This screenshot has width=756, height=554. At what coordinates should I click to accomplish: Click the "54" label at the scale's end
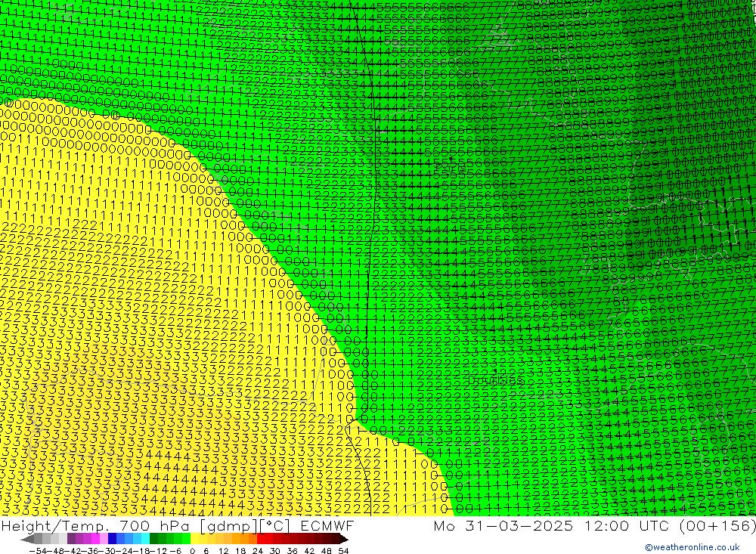click(343, 551)
